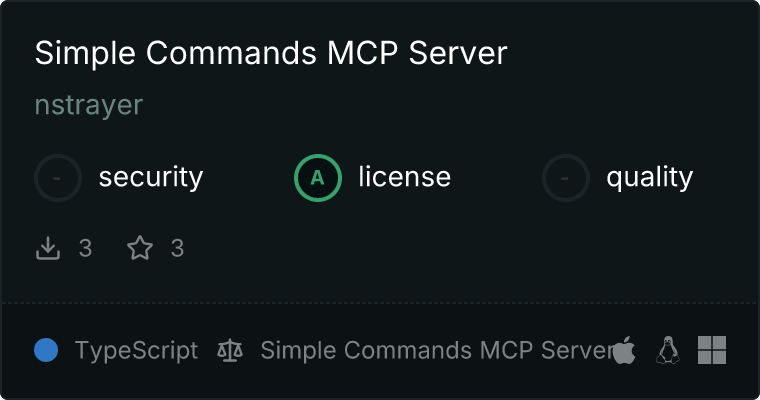Click the Linux penguin platform icon

pyautogui.click(x=668, y=350)
